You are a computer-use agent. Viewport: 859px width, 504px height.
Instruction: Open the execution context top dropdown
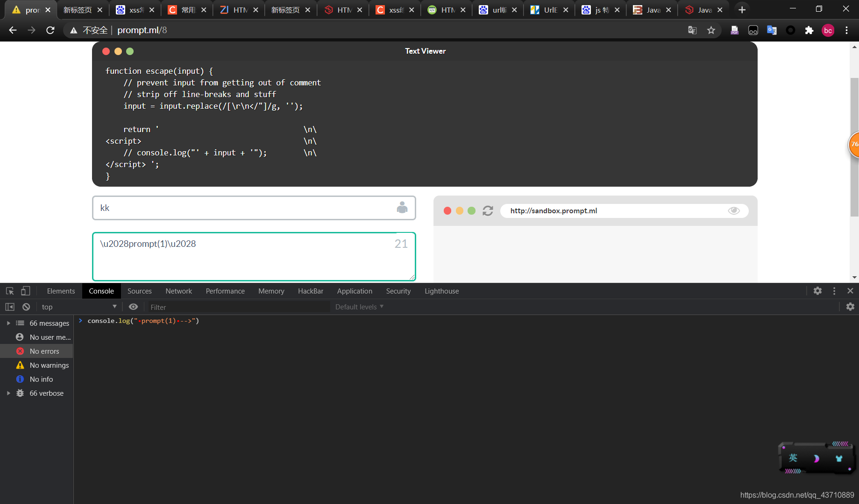[x=79, y=307]
